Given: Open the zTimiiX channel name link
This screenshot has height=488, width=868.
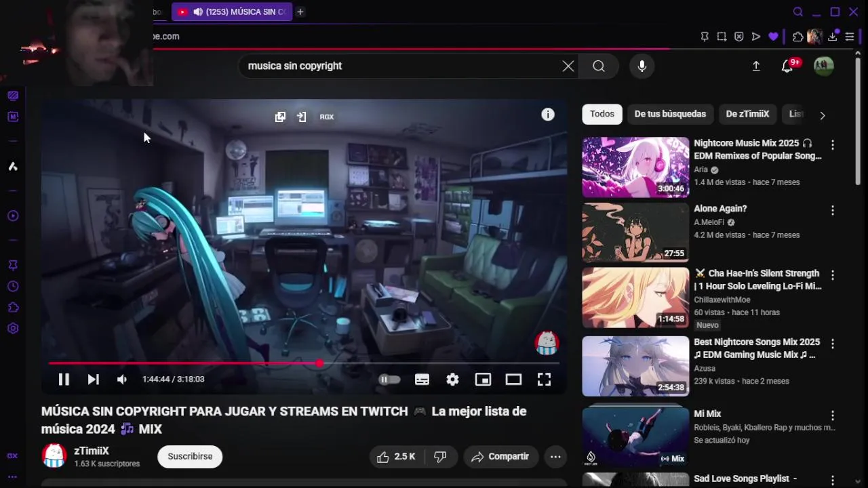Looking at the screenshot, I should point(92,451).
